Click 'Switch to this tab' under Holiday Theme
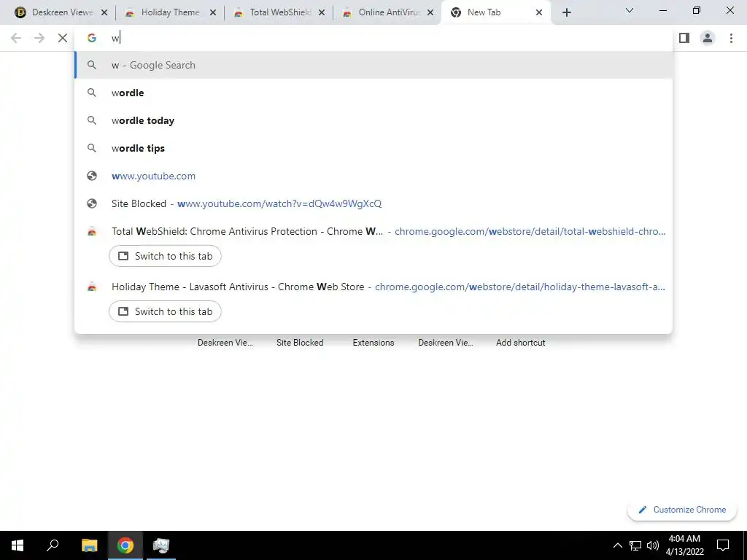The height and width of the screenshot is (560, 747). point(165,311)
